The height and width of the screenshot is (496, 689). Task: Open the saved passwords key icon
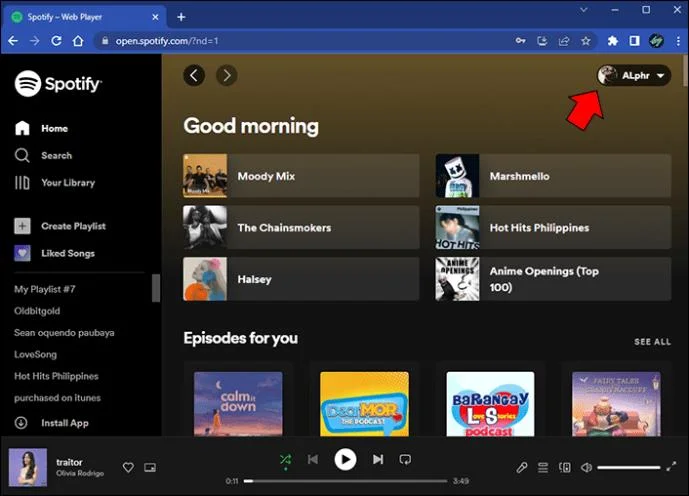520,41
